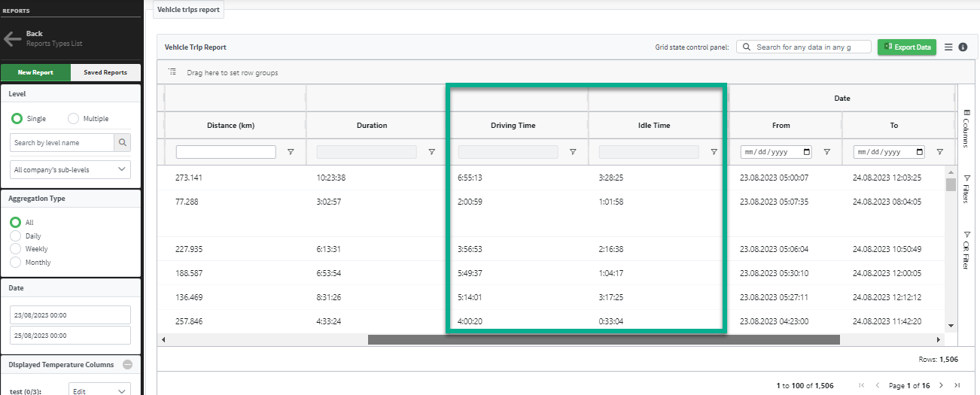Switch to the Saved Reports tab
This screenshot has height=395, width=980.
click(x=105, y=73)
